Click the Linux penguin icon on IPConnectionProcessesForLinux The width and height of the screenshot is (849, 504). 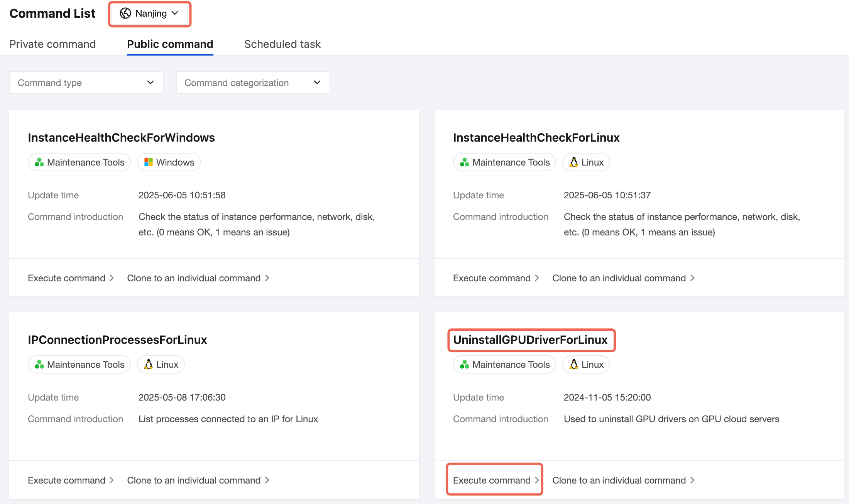[x=149, y=365]
